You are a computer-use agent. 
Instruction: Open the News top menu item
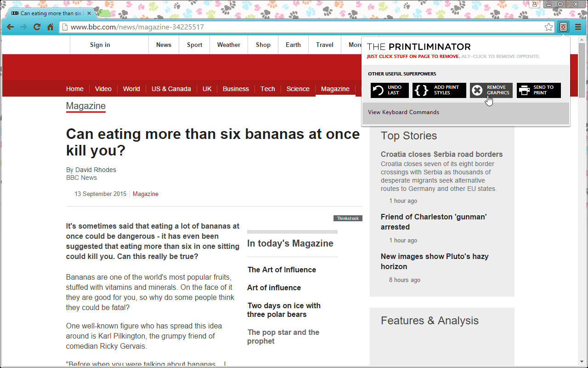[x=164, y=45]
